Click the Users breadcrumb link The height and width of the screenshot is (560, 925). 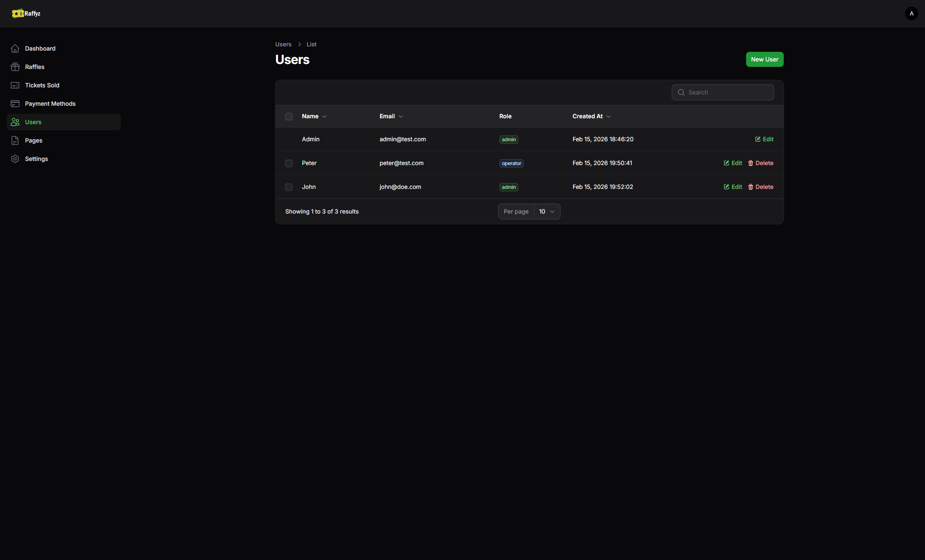coord(283,44)
